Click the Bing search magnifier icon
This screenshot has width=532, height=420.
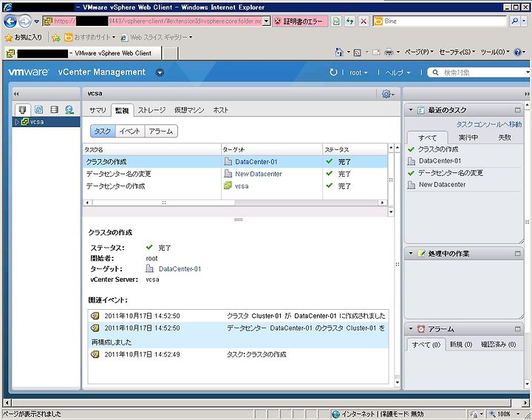[x=515, y=21]
